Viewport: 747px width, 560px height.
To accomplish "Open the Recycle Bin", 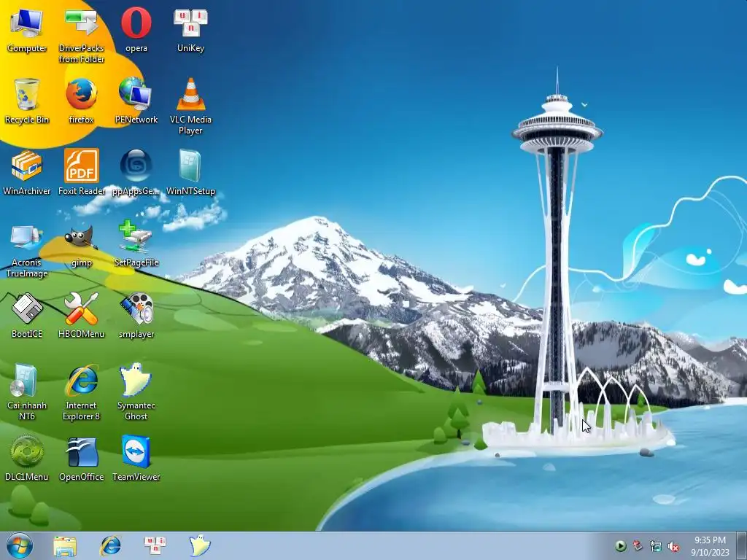I will point(27,101).
